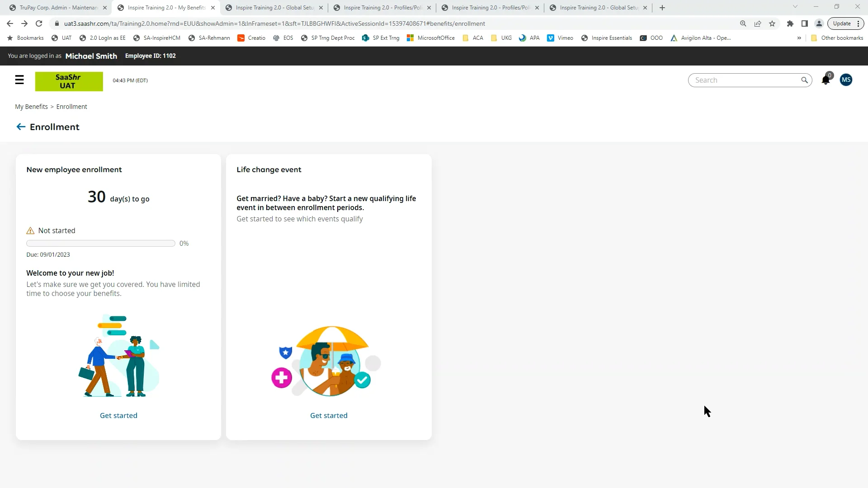View site info padlock icon
868x488 pixels.
click(57, 23)
